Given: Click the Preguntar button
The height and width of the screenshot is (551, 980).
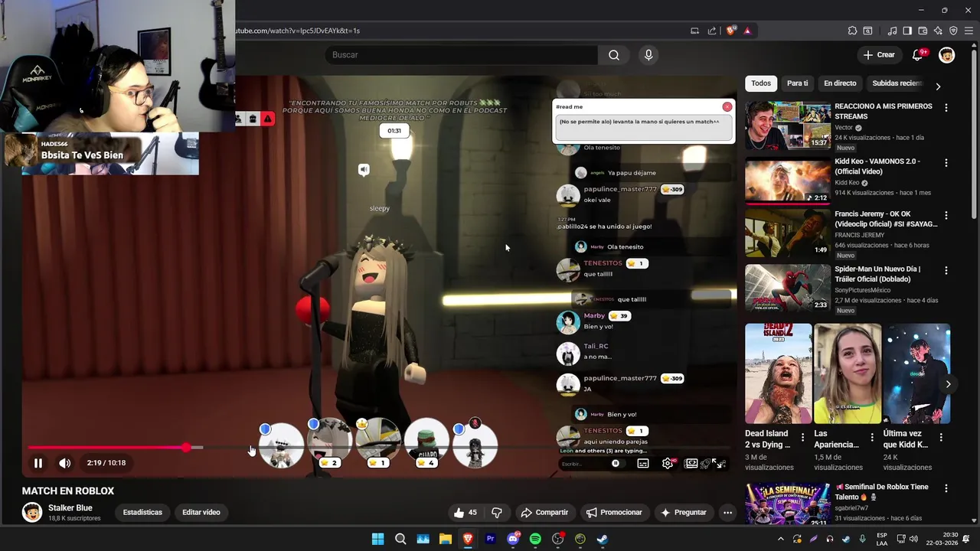Looking at the screenshot, I should 683,513.
